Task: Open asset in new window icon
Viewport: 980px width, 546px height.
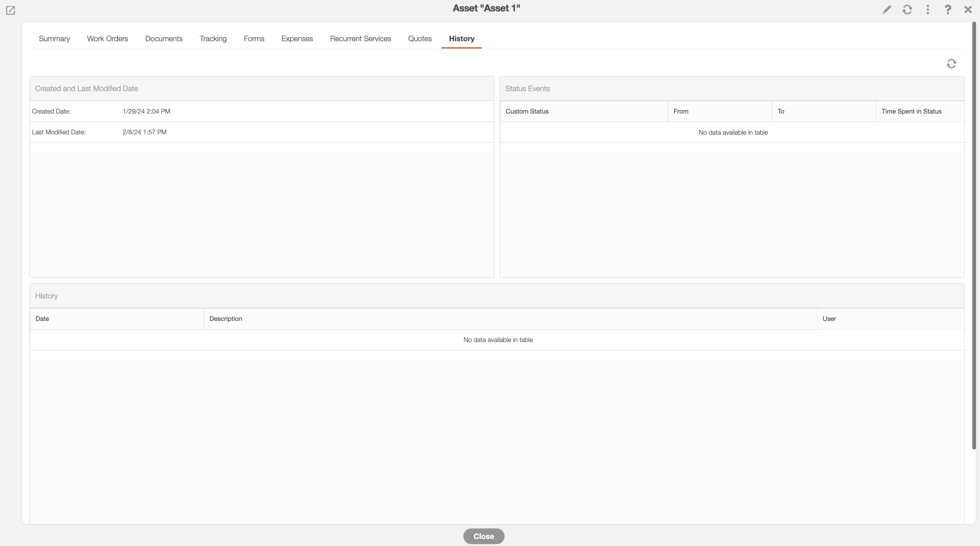Action: [x=10, y=10]
